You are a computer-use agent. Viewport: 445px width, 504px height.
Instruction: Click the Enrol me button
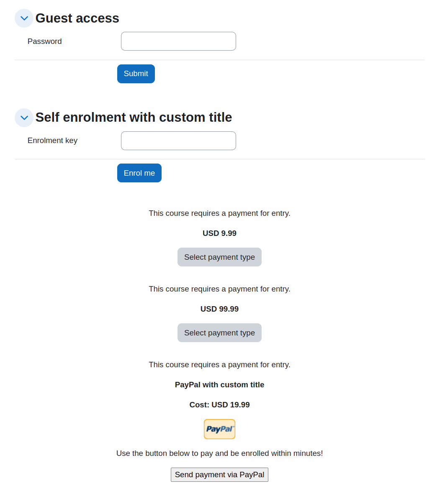click(139, 173)
